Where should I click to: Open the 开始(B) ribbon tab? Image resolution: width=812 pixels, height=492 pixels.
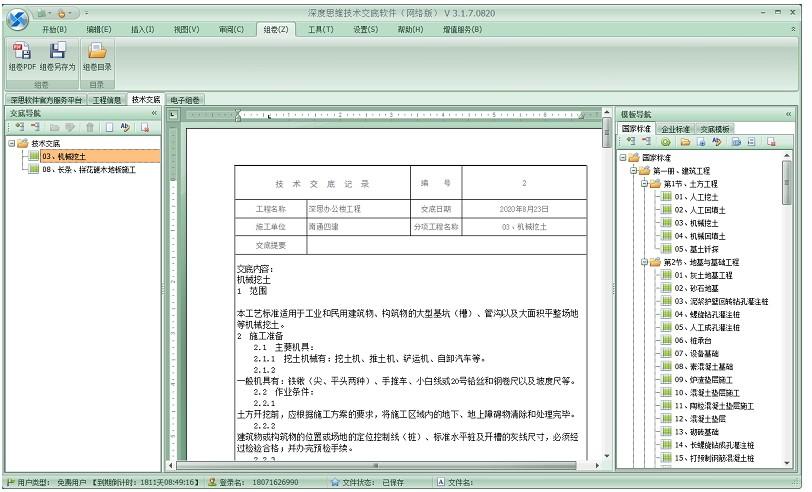tap(54, 30)
